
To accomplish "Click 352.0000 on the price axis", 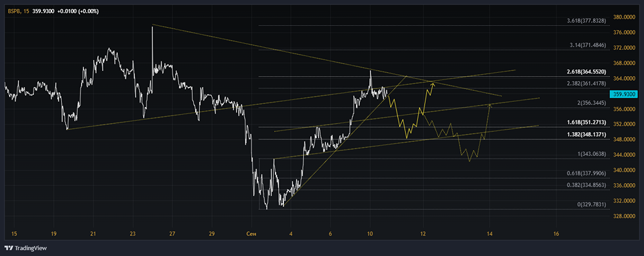I will click(623, 124).
